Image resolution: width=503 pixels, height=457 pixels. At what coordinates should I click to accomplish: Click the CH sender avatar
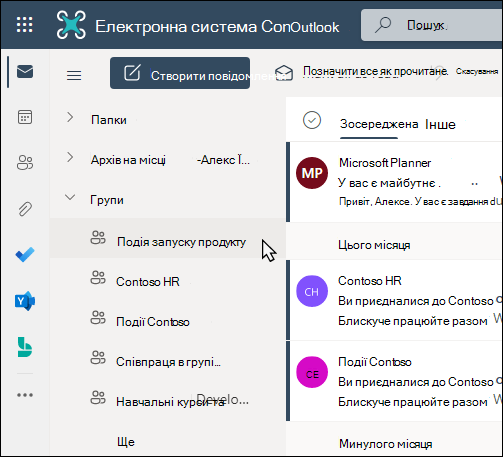[x=312, y=291]
